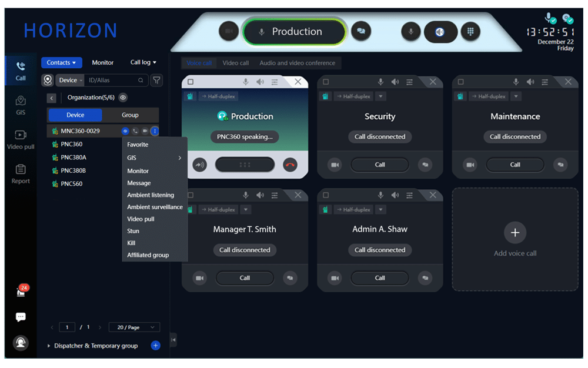Click the ID/Alias search field
This screenshot has width=588, height=368.
pyautogui.click(x=112, y=80)
